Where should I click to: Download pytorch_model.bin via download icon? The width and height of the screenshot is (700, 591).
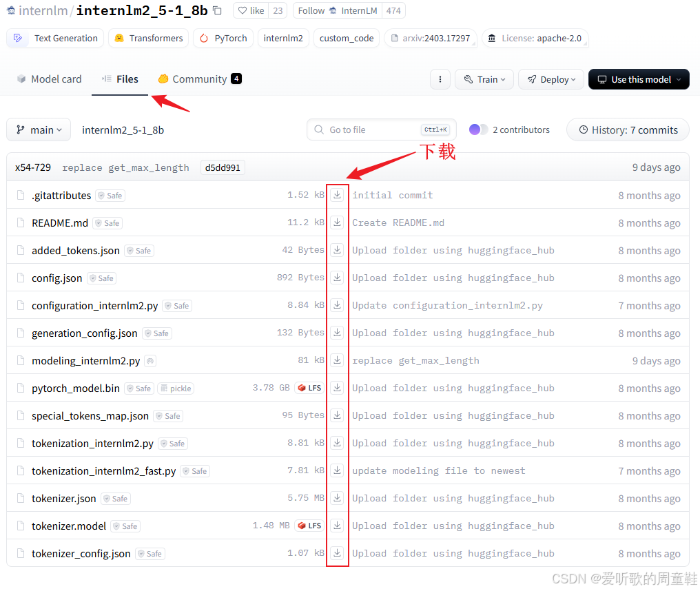click(x=337, y=388)
